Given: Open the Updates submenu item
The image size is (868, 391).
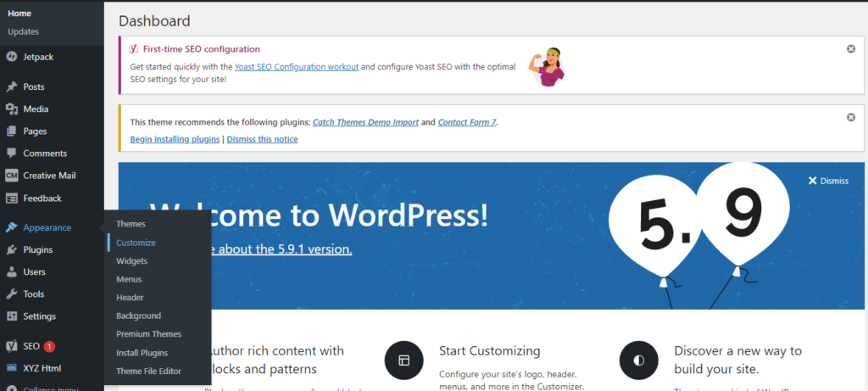Looking at the screenshot, I should coord(23,31).
